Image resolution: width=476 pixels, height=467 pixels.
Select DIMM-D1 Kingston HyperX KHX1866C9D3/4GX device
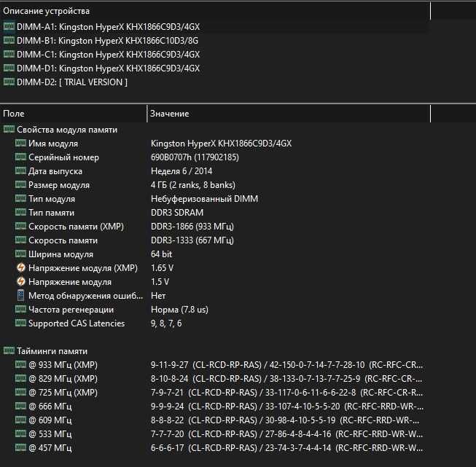tap(108, 68)
